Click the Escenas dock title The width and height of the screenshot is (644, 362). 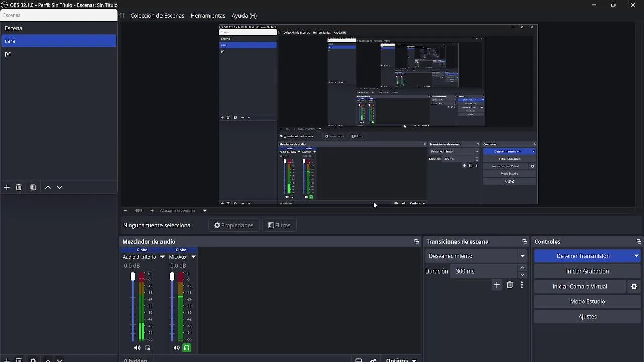(x=12, y=15)
